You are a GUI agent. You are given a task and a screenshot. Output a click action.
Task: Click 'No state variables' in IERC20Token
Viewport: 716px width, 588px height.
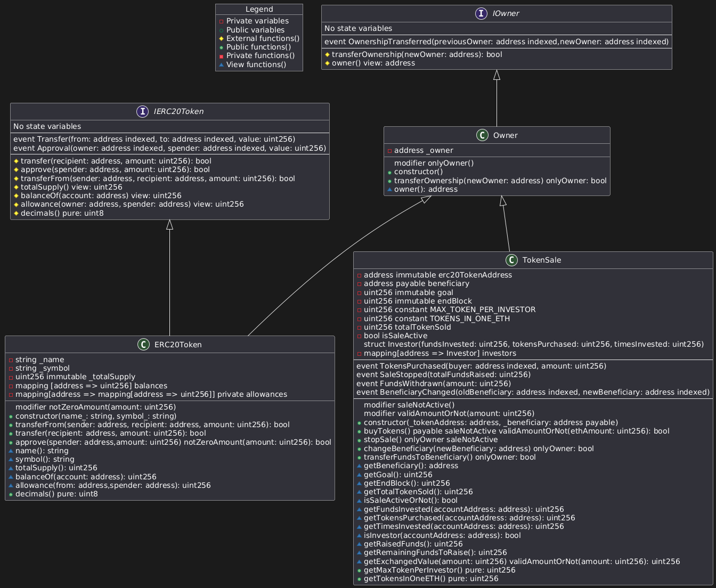(47, 126)
